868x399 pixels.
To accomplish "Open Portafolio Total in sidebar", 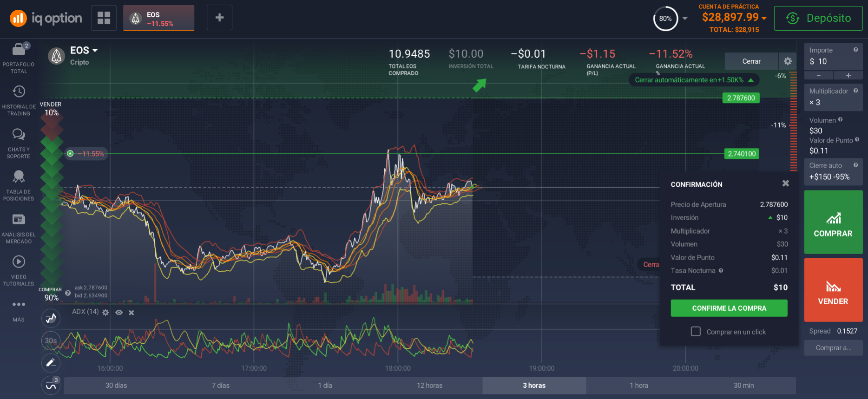I will point(19,58).
